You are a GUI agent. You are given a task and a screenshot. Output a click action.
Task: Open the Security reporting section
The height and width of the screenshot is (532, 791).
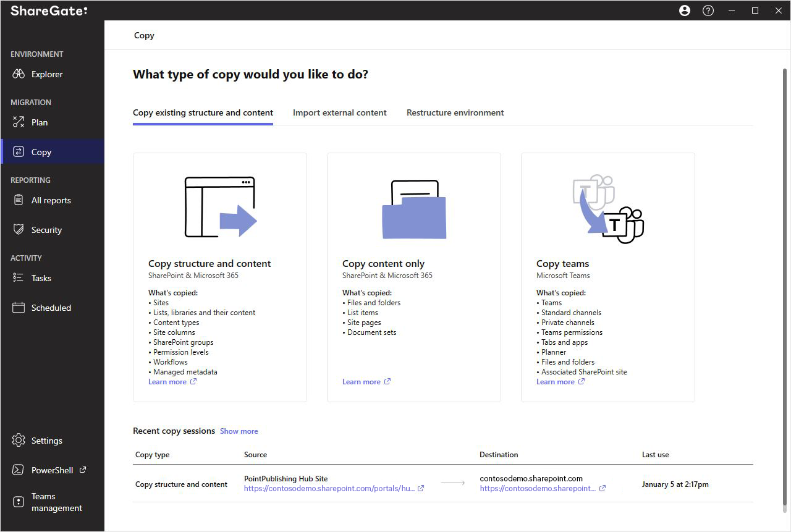click(x=46, y=229)
